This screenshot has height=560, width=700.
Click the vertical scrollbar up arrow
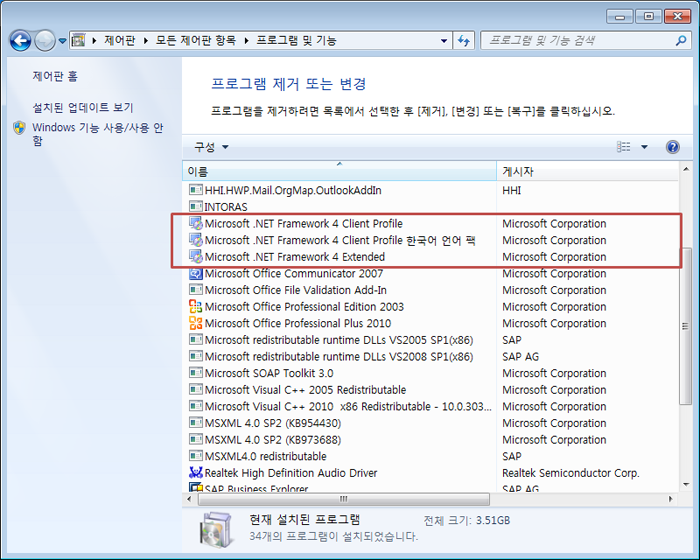pos(686,169)
